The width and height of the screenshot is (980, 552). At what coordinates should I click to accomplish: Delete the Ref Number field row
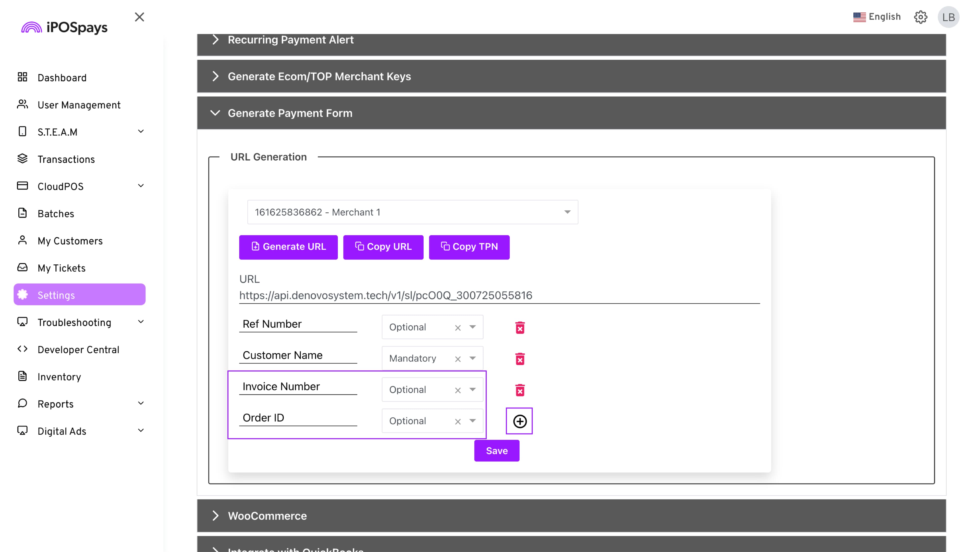[x=520, y=328]
